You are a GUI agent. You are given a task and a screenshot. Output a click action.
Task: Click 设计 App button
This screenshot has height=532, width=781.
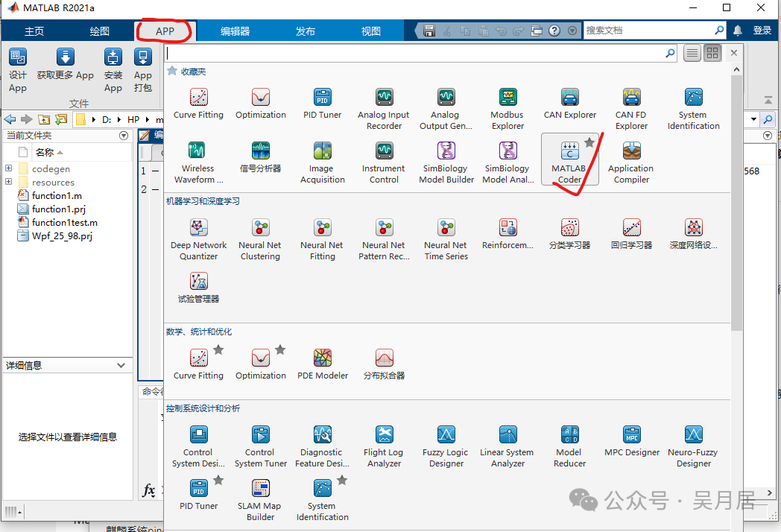click(x=18, y=70)
